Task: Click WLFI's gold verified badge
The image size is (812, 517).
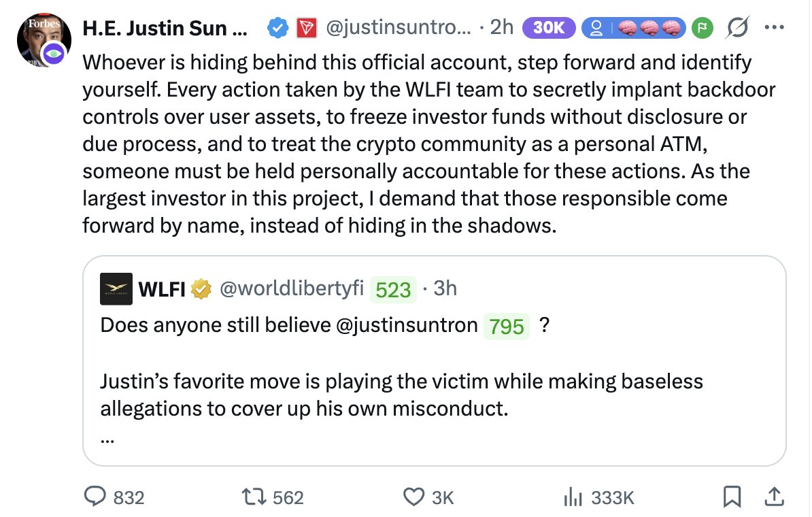Action: point(200,289)
